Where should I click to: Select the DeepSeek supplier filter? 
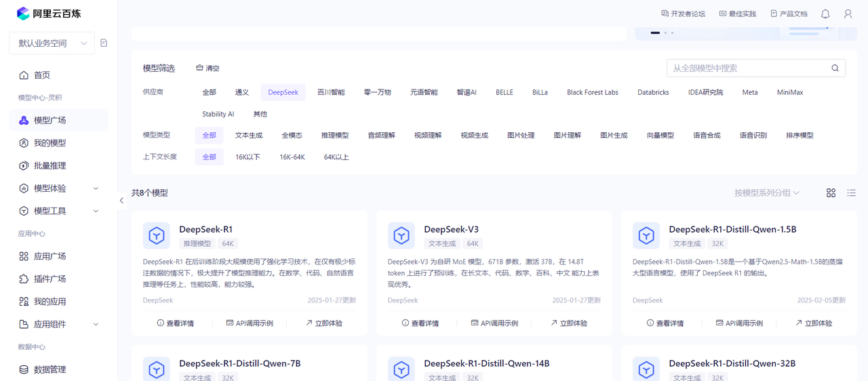click(x=283, y=92)
